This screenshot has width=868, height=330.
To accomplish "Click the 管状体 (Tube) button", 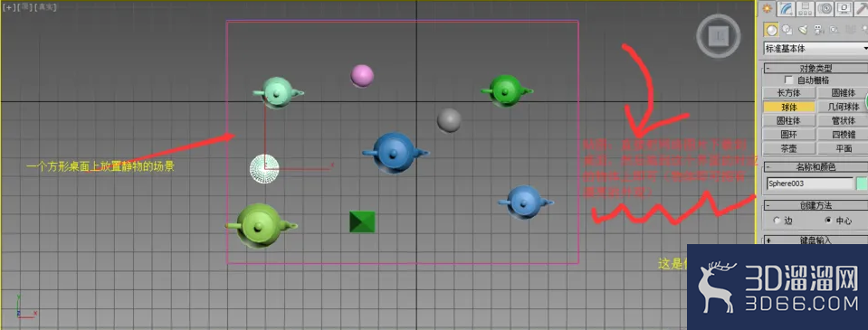I will tap(843, 120).
